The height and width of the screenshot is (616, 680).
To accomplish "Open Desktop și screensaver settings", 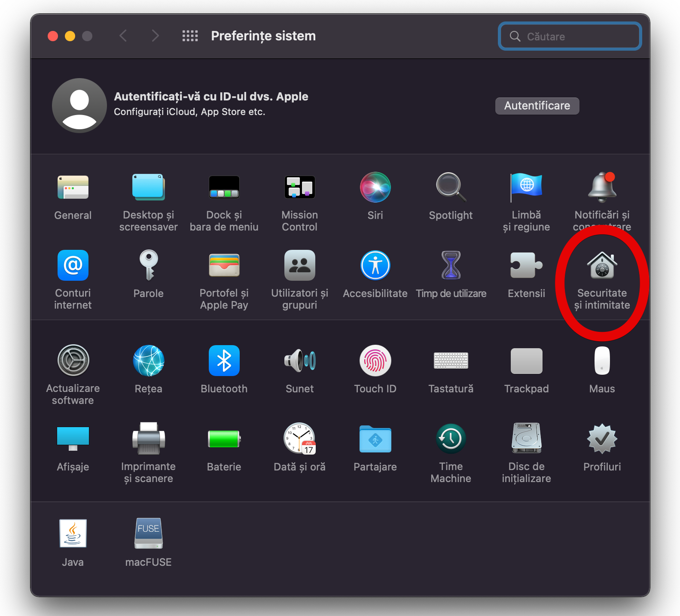I will tap(148, 188).
